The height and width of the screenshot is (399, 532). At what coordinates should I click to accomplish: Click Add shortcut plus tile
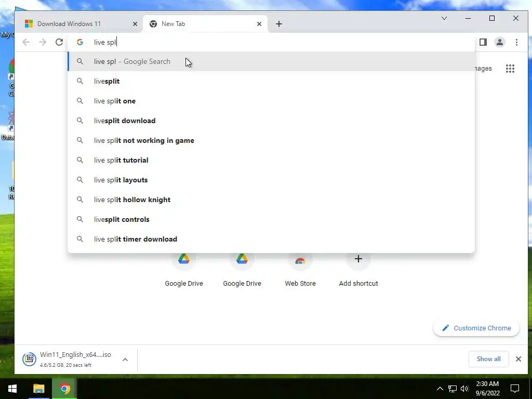click(358, 270)
